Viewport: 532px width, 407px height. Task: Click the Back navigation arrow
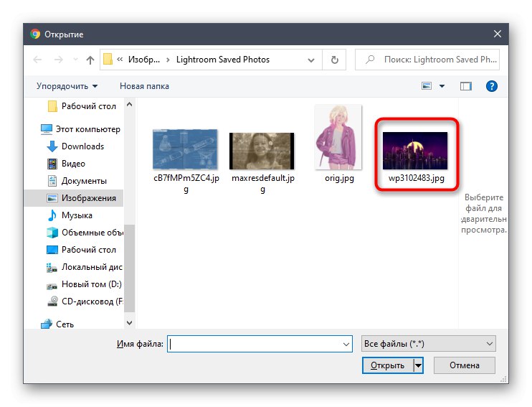click(x=37, y=60)
